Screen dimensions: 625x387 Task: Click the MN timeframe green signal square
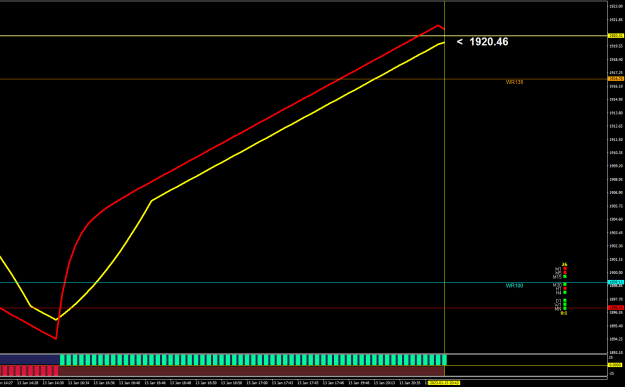pyautogui.click(x=565, y=308)
